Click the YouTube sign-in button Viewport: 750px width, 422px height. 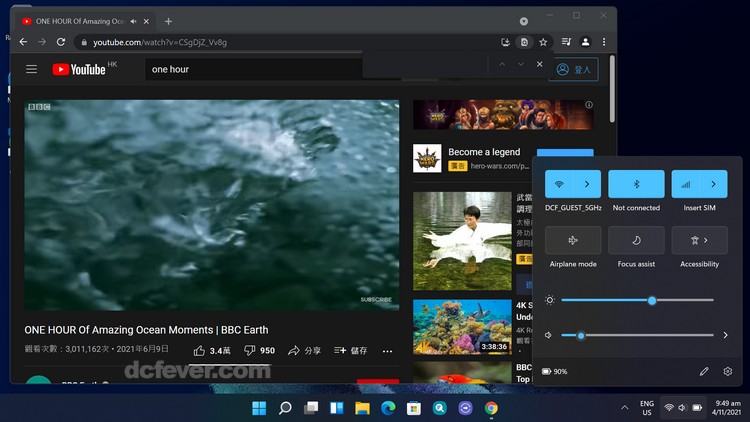576,69
